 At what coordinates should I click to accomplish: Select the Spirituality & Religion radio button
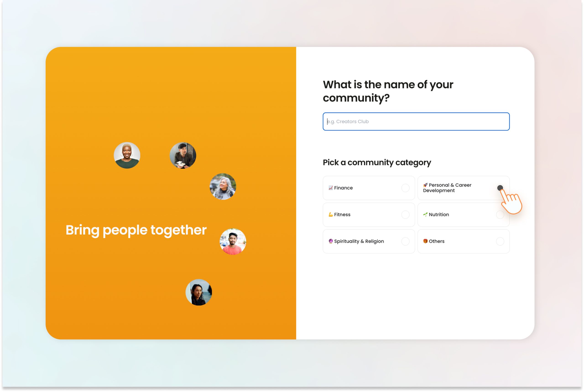coord(405,241)
